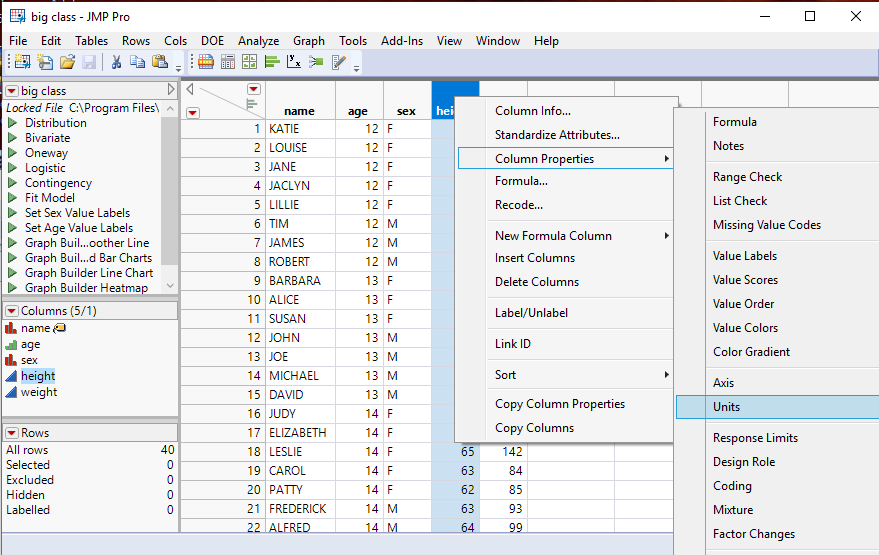This screenshot has height=555, width=879.
Task: Click the Graph Builder four-panel icon
Action: point(249,62)
